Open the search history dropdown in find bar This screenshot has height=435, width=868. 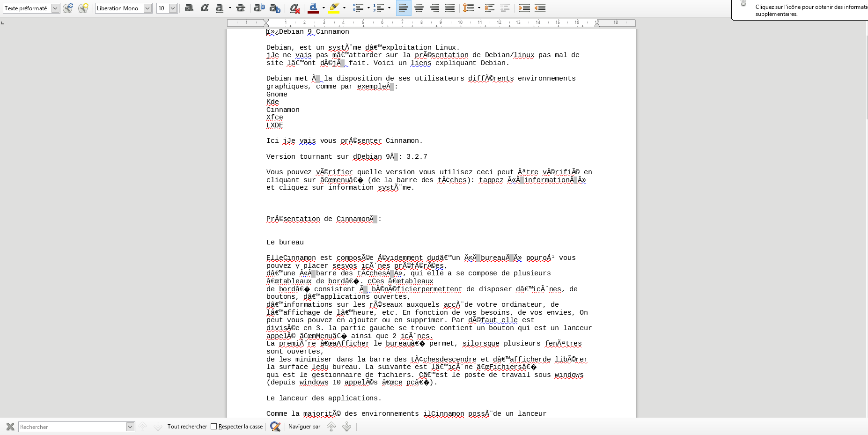tap(131, 427)
